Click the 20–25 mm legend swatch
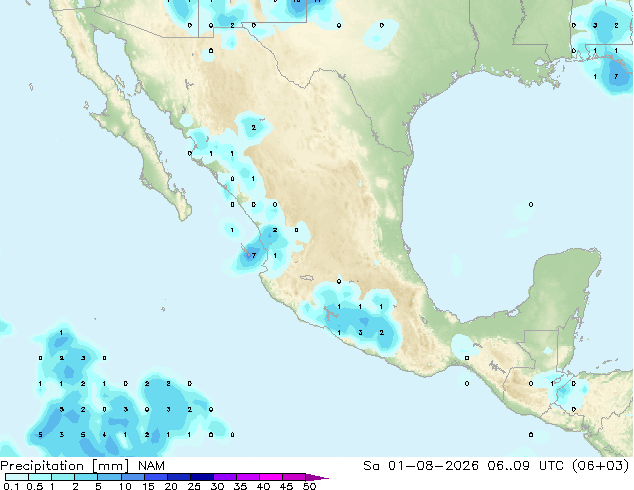This screenshot has height=490, width=634. pos(178,477)
